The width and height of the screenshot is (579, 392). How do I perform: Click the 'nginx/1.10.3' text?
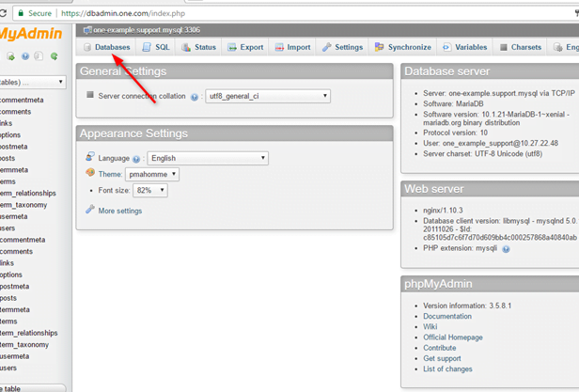[443, 211]
